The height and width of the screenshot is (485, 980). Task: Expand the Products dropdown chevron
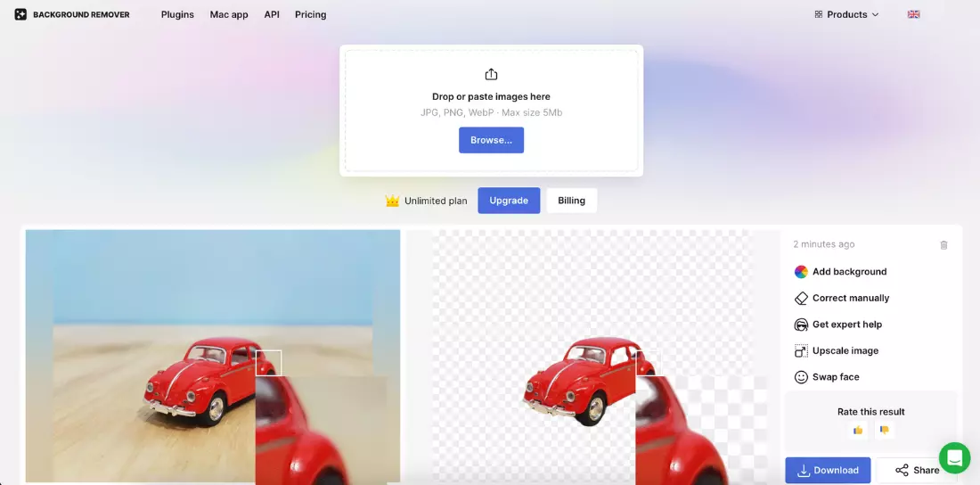pos(875,14)
